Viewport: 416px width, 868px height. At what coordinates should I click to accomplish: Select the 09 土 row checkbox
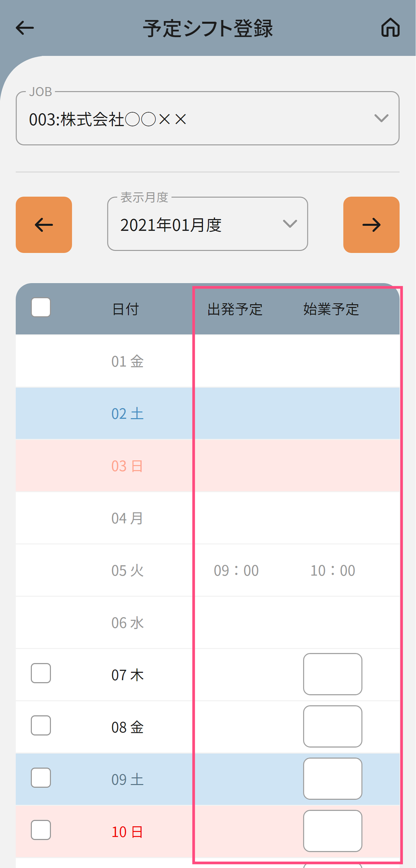(x=41, y=778)
